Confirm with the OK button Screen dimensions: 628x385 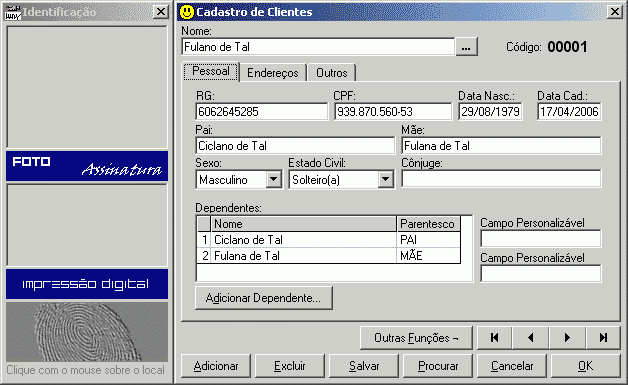[x=586, y=366]
